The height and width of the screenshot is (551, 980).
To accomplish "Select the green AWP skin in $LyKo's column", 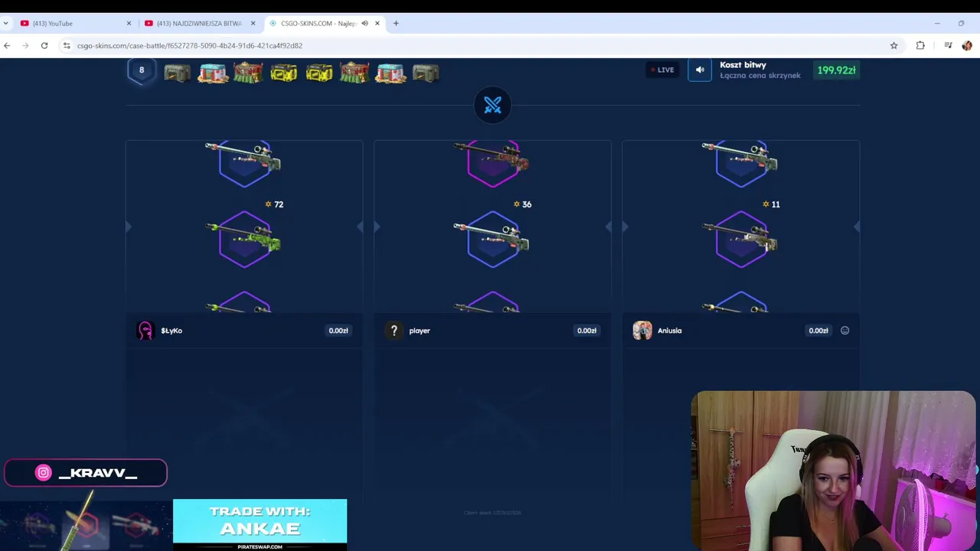I will [x=244, y=239].
